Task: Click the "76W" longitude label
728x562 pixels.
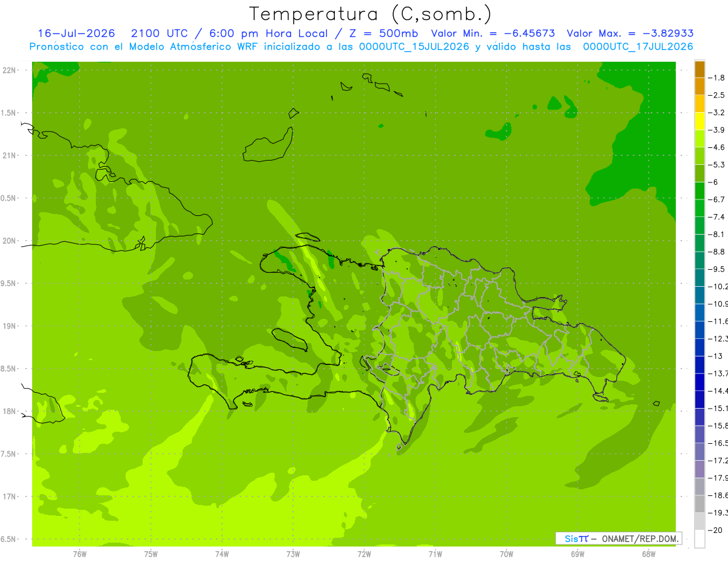Action: point(79,554)
